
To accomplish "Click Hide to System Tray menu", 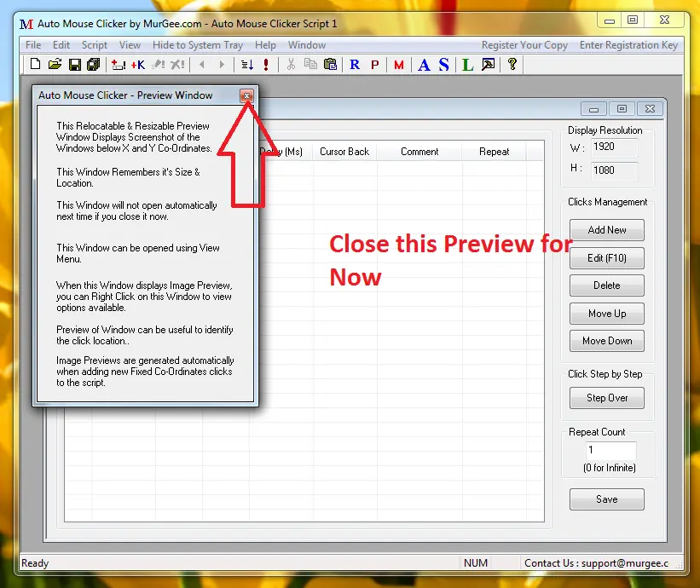I will click(198, 45).
